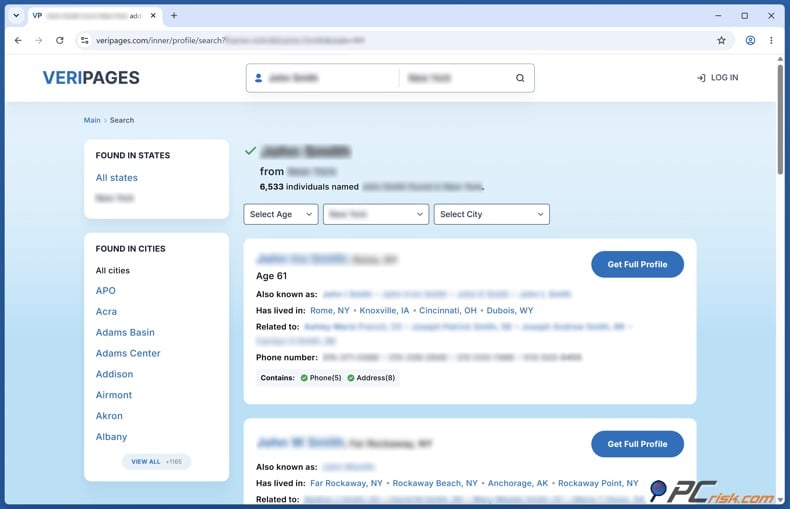Click the address bar URL
Viewport: 790px width, 509px height.
[x=230, y=40]
